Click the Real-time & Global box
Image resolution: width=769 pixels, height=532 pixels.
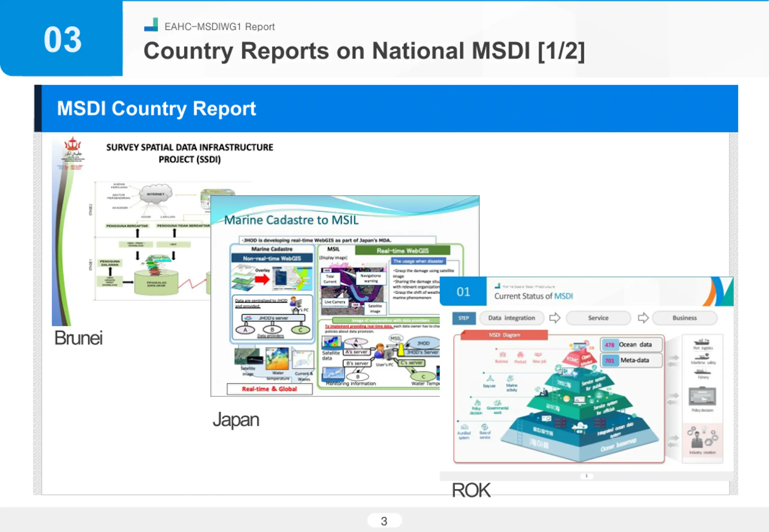[269, 389]
